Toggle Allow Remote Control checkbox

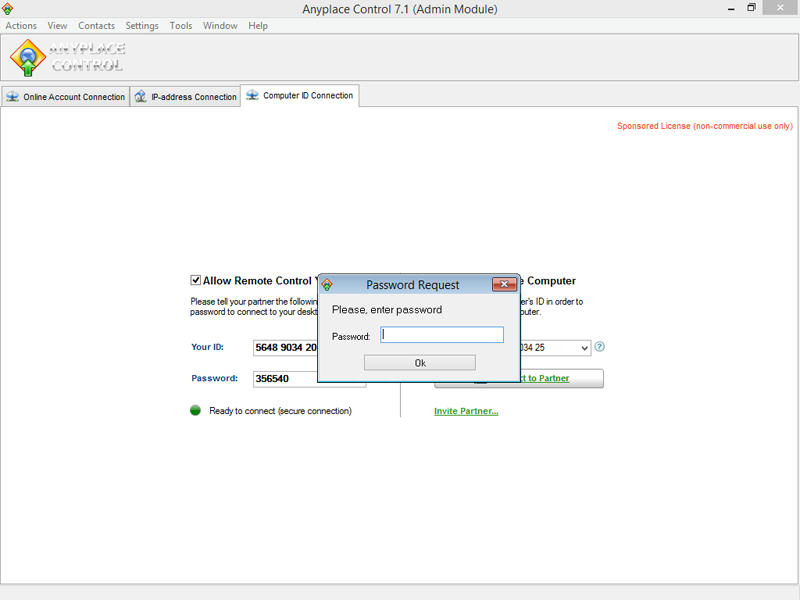[x=195, y=280]
